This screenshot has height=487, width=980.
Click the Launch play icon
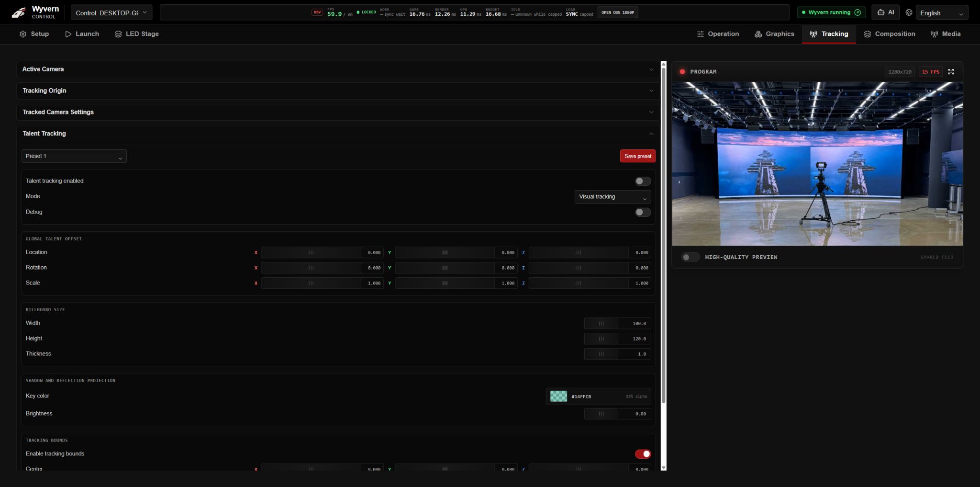(x=68, y=34)
